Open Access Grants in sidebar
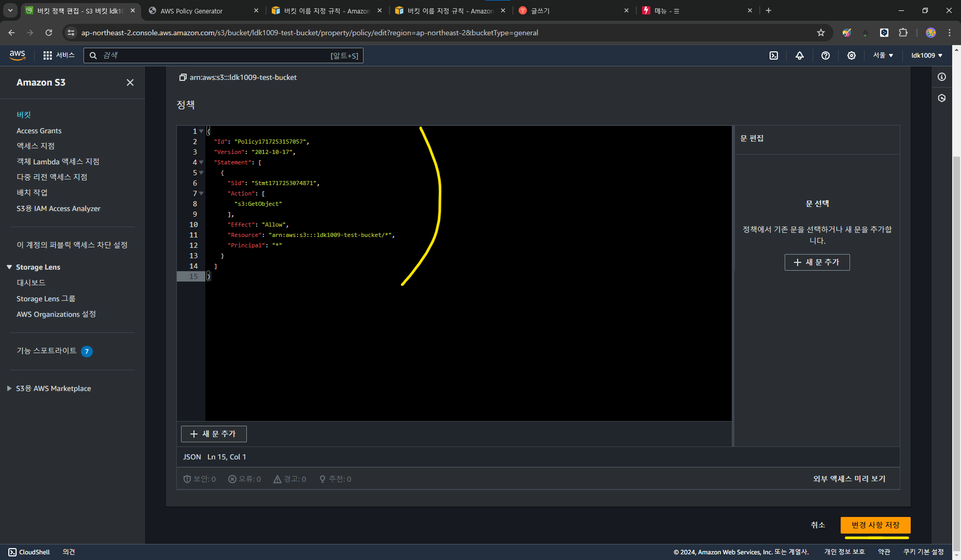The width and height of the screenshot is (961, 560). (39, 131)
